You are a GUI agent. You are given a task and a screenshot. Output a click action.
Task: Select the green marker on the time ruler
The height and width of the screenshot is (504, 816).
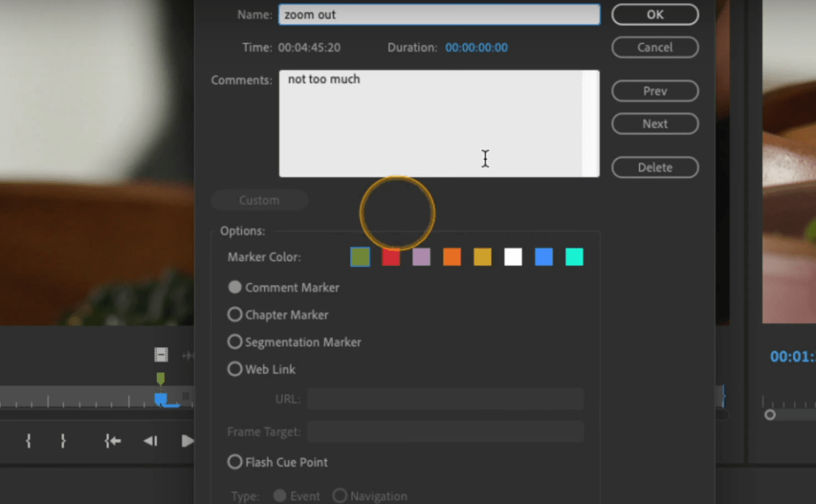(x=161, y=378)
